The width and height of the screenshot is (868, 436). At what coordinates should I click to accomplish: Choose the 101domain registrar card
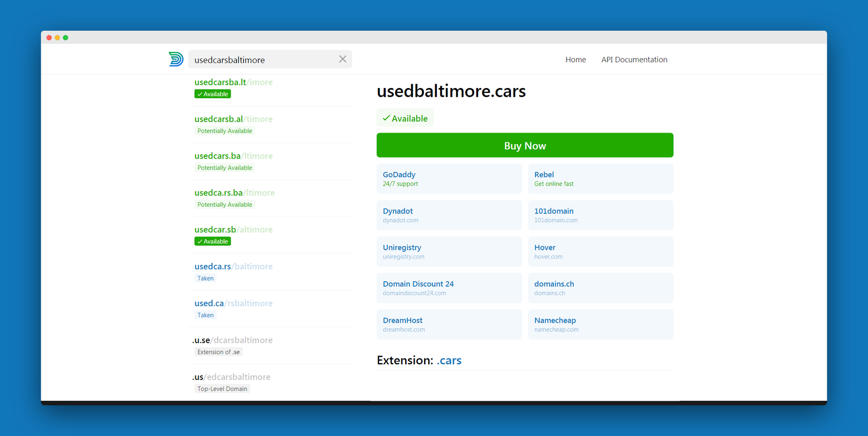pos(601,215)
